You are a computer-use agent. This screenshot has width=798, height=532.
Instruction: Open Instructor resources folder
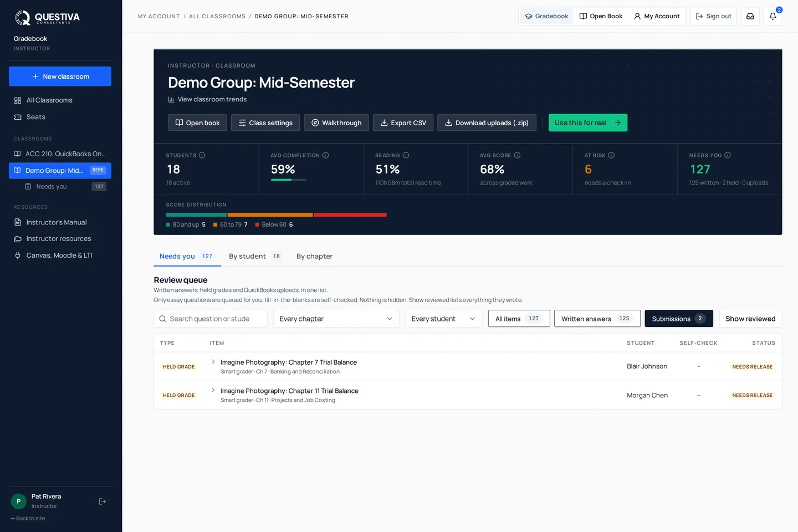pos(60,239)
